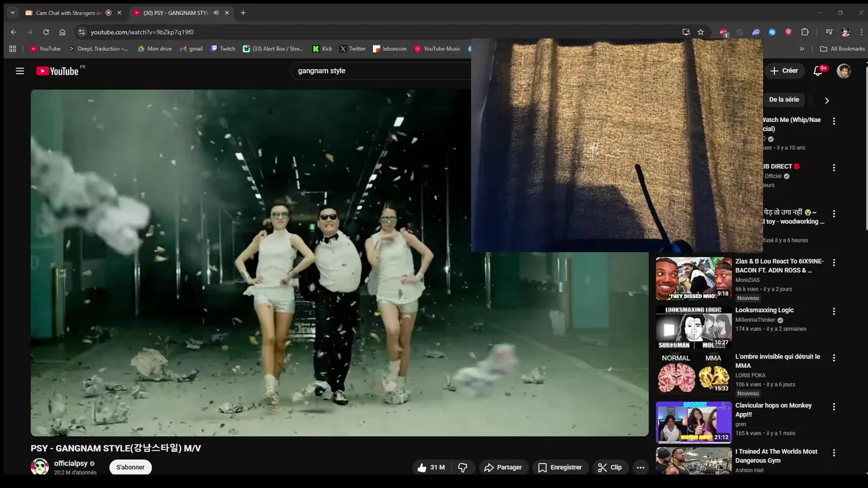Screen dimensions: 868x488
Task: Click the Clip scissors button
Action: [610, 467]
